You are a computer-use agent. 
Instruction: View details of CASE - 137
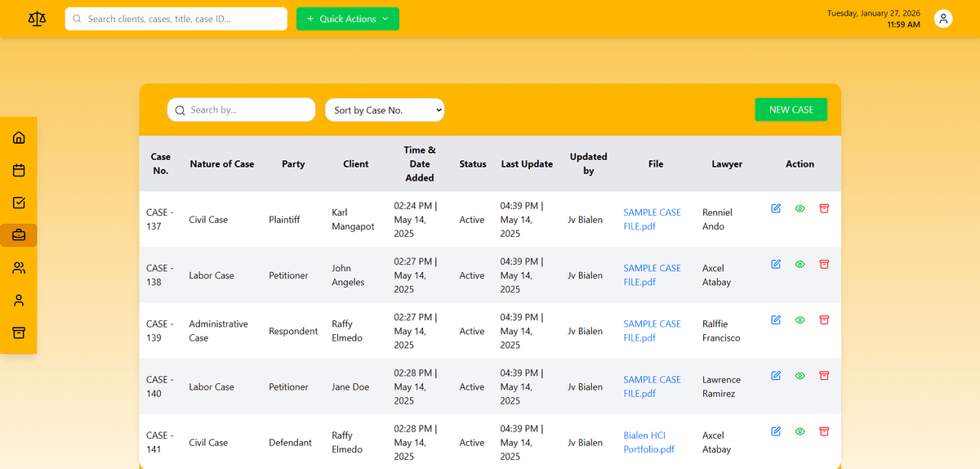800,208
